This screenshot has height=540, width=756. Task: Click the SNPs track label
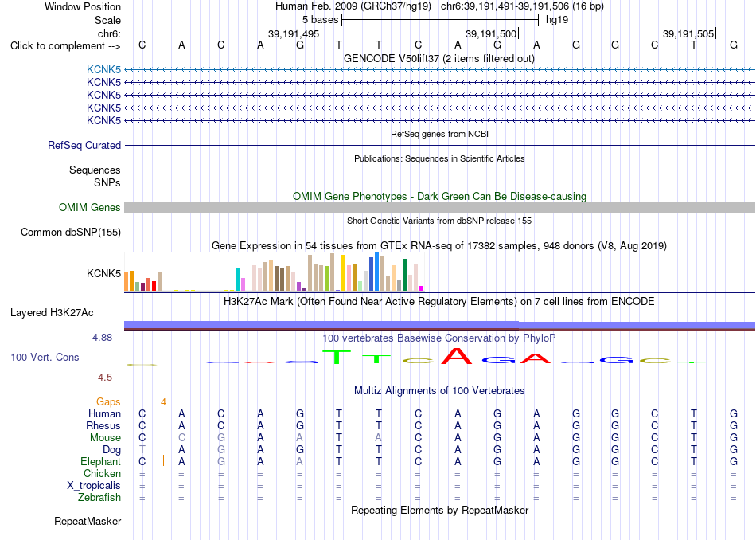107,183
